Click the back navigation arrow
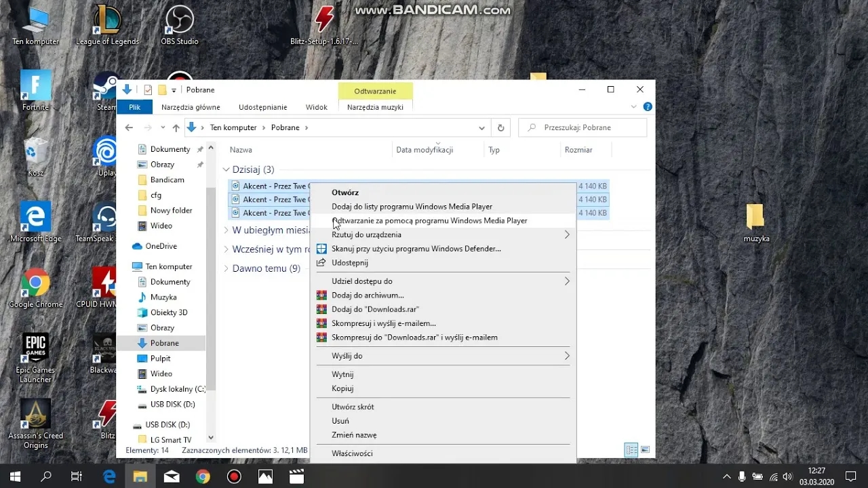The height and width of the screenshot is (488, 868). 129,127
